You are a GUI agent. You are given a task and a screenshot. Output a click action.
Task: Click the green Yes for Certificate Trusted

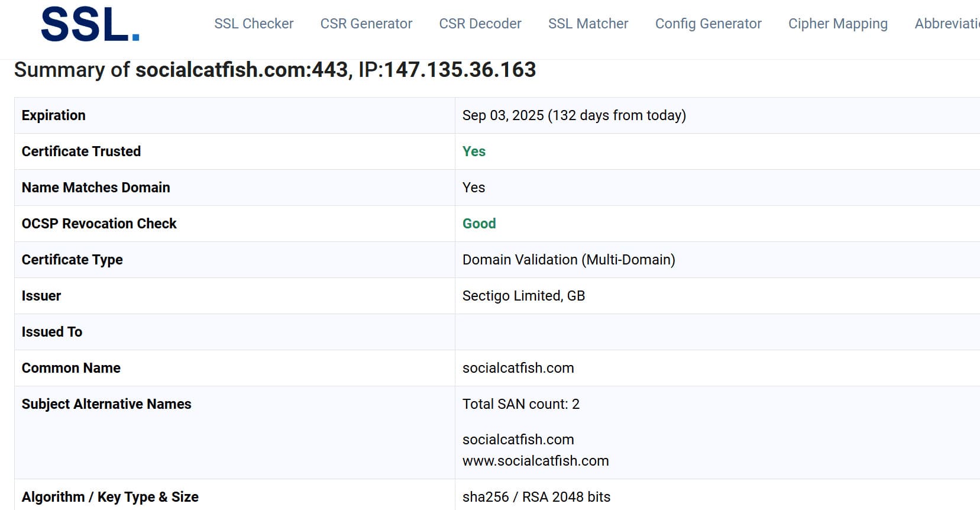coord(474,151)
